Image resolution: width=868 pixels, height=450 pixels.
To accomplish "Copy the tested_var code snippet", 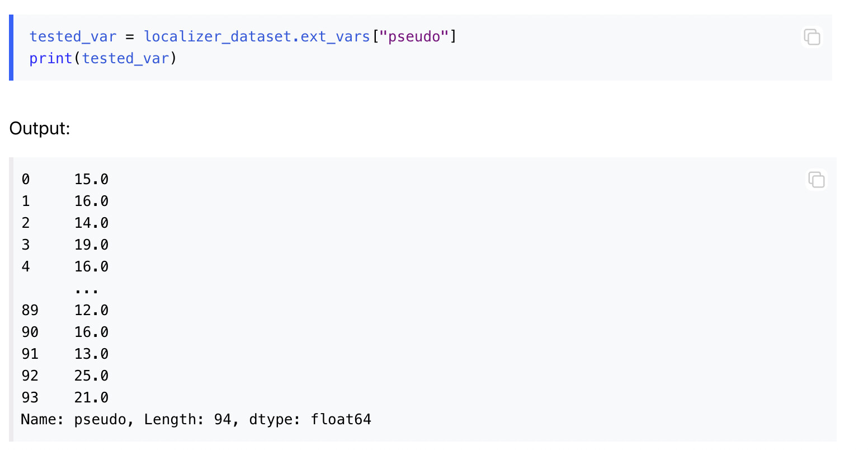I will pos(812,37).
